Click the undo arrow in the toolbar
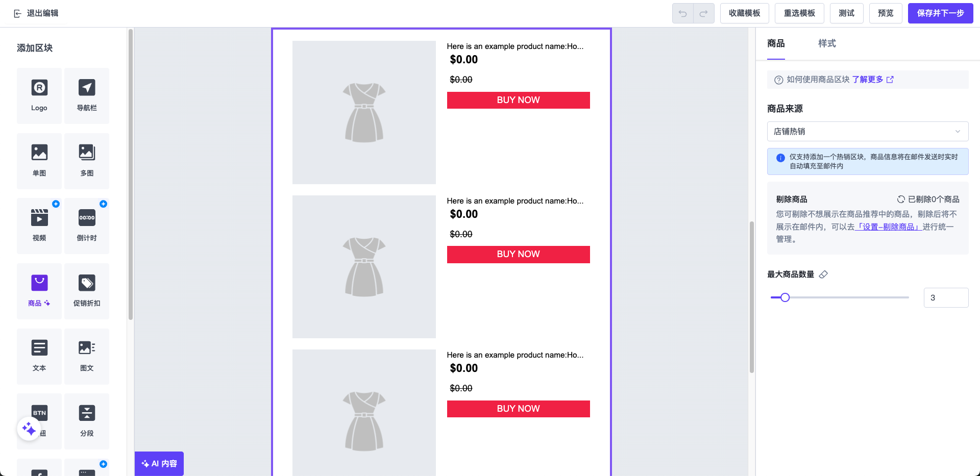Screen dimensions: 980x476 pyautogui.click(x=683, y=13)
